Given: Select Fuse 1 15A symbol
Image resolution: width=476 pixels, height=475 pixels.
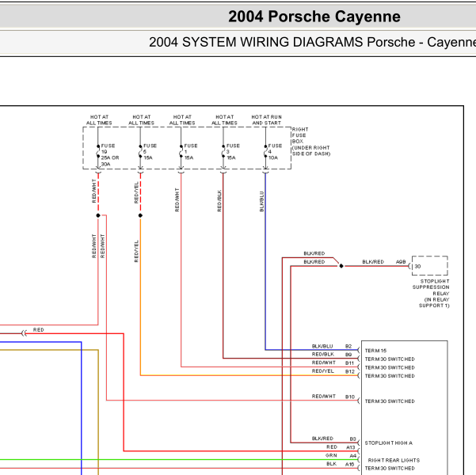Looking at the screenshot, I should pos(181,151).
